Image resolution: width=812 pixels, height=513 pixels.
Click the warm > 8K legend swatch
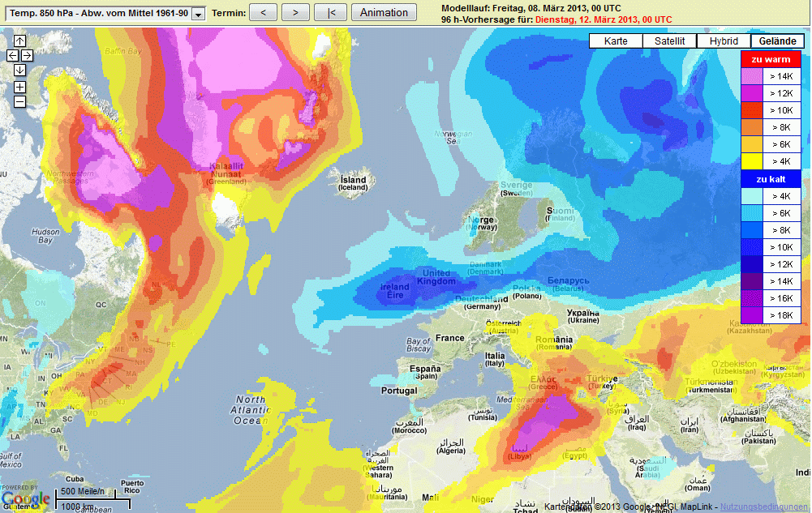click(x=752, y=128)
